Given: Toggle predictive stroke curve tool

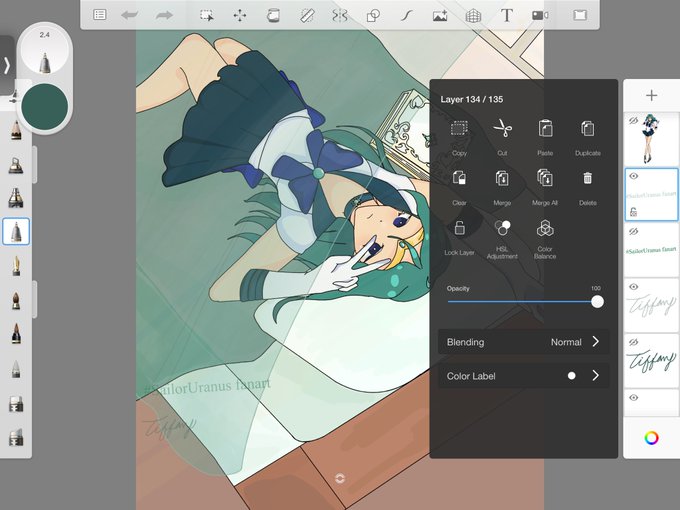Looking at the screenshot, I should pyautogui.click(x=406, y=16).
